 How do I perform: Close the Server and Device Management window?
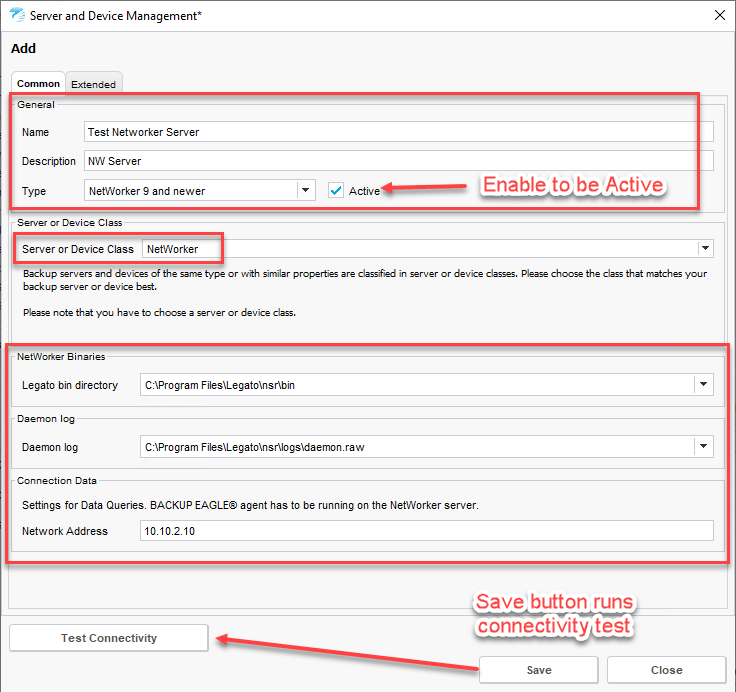(718, 16)
